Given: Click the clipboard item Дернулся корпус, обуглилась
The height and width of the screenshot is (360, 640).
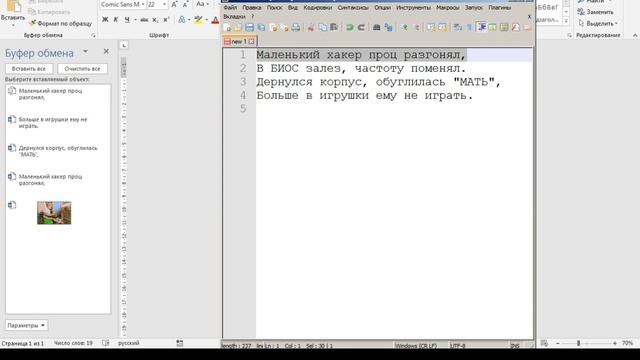Looking at the screenshot, I should [58, 151].
